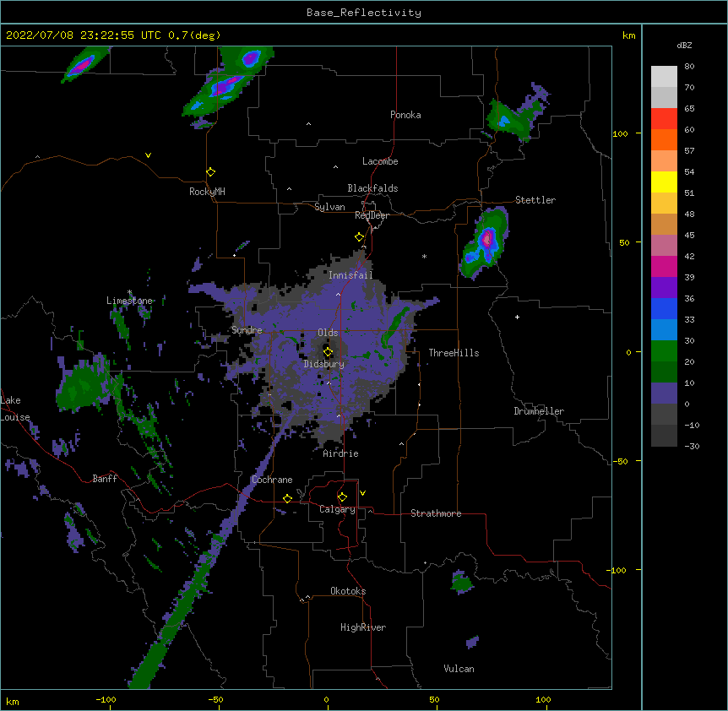Click the yellow diamond marker above RockyMH

tap(211, 172)
